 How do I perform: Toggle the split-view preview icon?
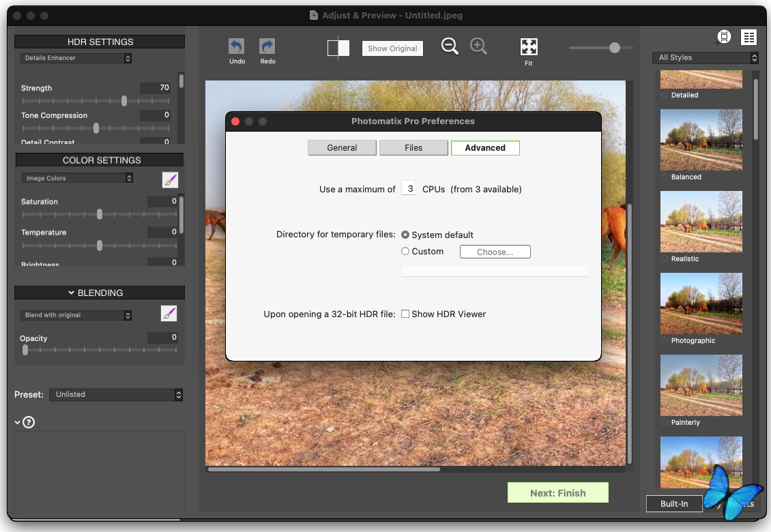point(338,48)
